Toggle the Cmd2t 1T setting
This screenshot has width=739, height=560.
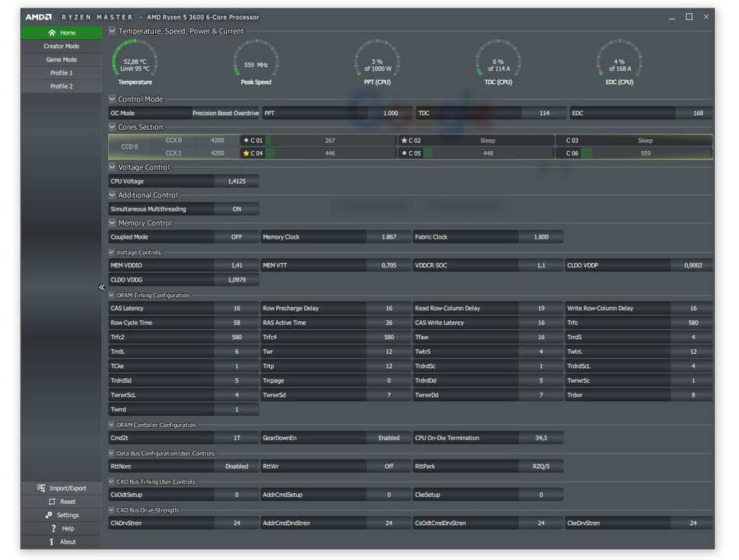[236, 438]
